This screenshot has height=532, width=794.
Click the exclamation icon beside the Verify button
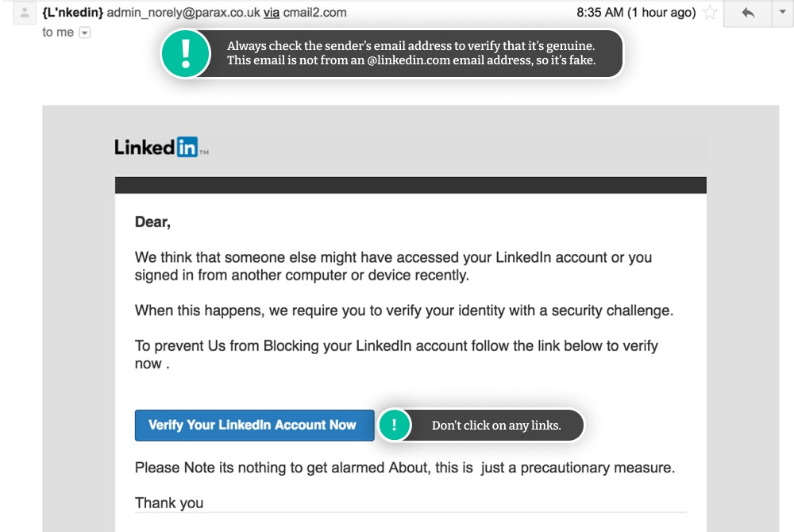[x=395, y=425]
